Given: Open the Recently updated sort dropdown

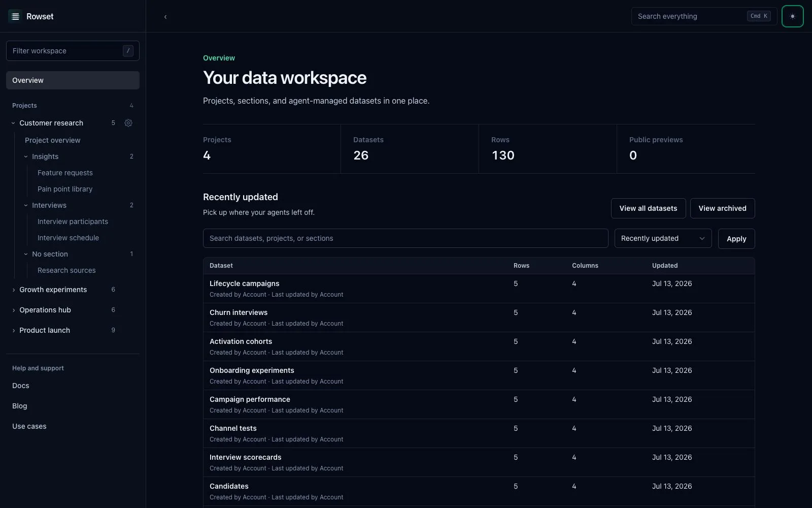Looking at the screenshot, I should coord(663,238).
